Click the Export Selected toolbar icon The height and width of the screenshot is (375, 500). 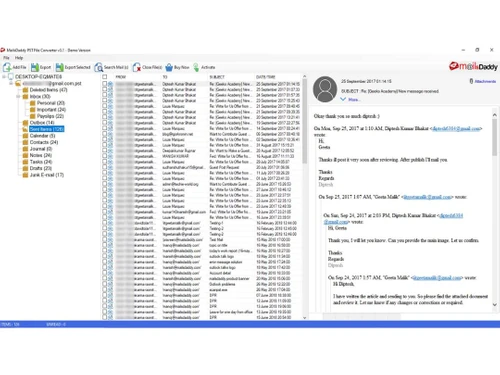(59, 67)
